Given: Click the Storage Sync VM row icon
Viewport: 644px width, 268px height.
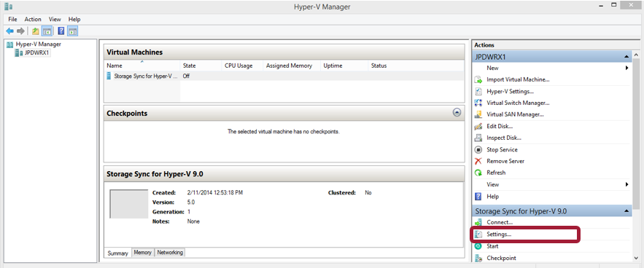Looking at the screenshot, I should [x=109, y=76].
